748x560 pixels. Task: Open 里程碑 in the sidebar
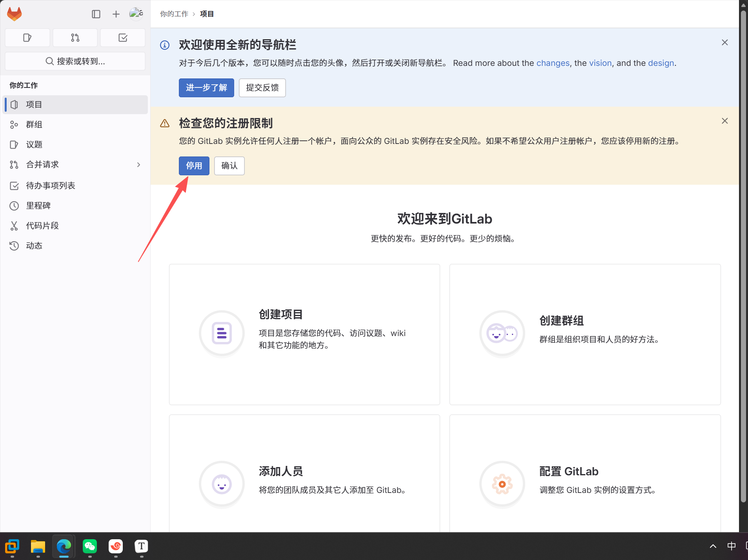click(x=75, y=206)
